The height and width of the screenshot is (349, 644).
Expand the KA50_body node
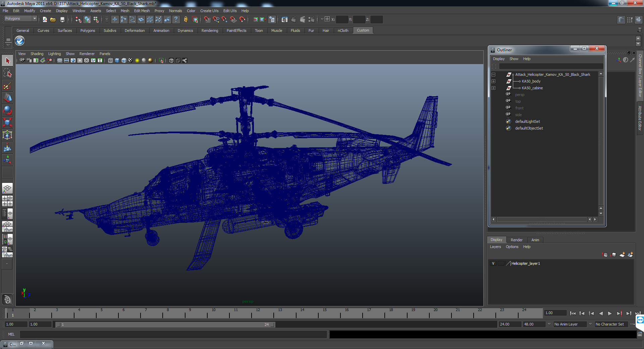coord(493,81)
